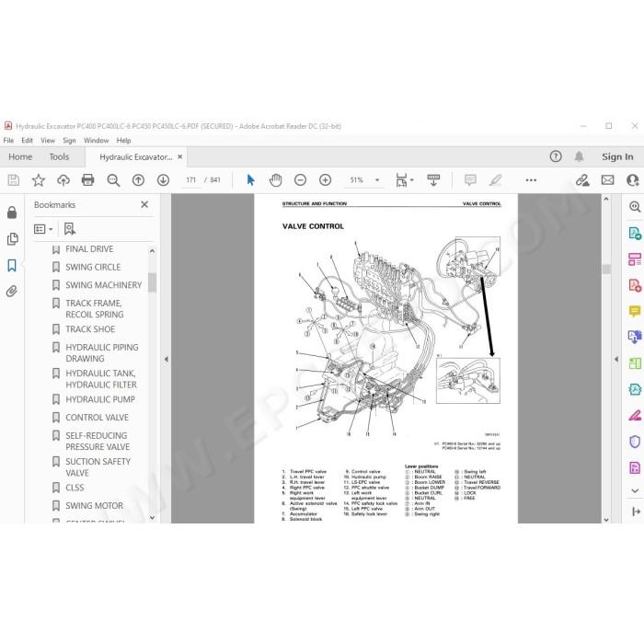This screenshot has width=644, height=644.
Task: Print the document with printer icon
Action: [x=88, y=180]
